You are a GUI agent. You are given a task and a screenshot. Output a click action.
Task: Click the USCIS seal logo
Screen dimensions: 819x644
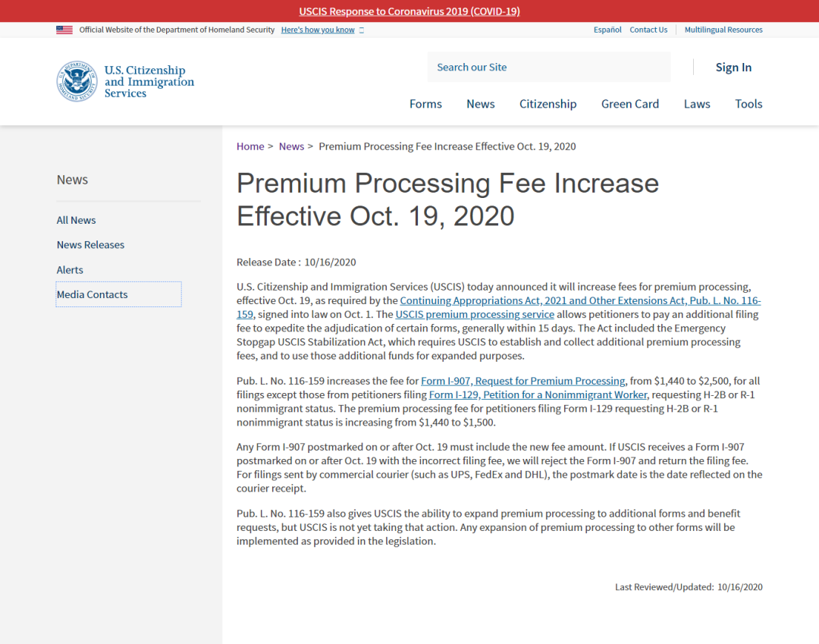point(77,81)
